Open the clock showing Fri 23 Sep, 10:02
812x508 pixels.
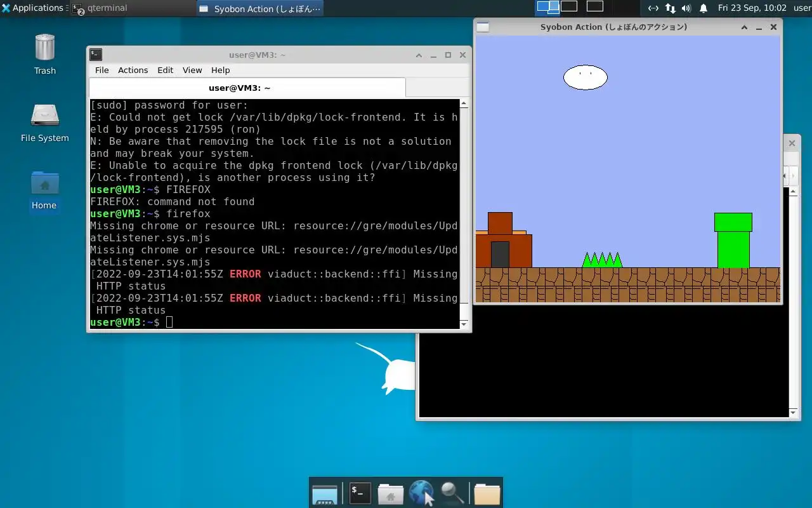[752, 8]
